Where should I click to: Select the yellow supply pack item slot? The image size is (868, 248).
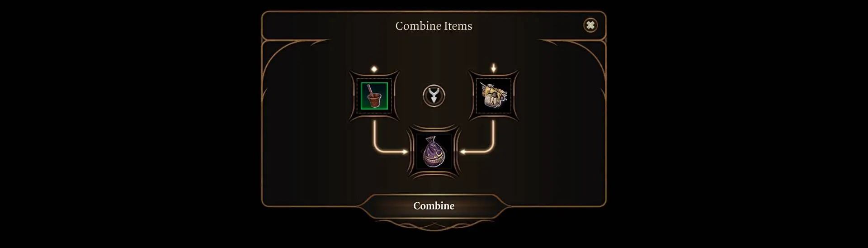(493, 96)
